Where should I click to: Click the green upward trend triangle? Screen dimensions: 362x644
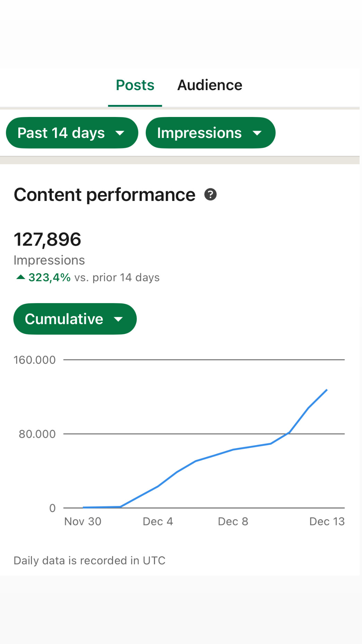pos(21,277)
